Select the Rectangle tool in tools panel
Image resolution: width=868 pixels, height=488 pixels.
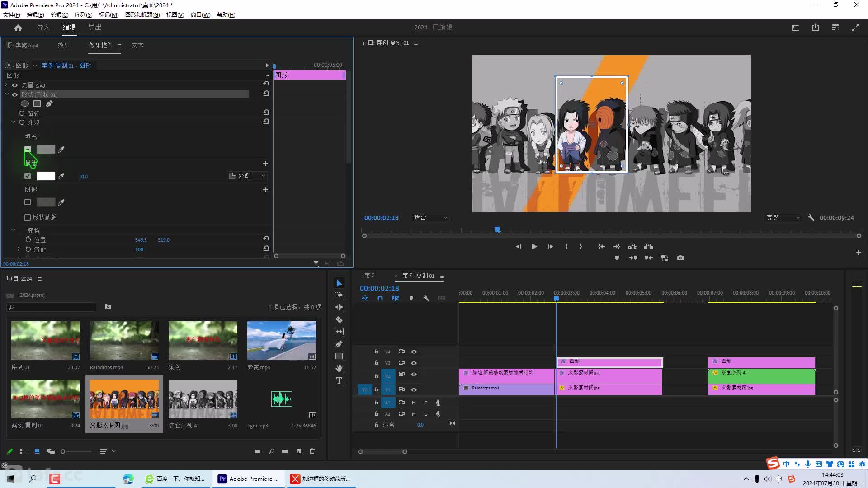[x=339, y=356]
